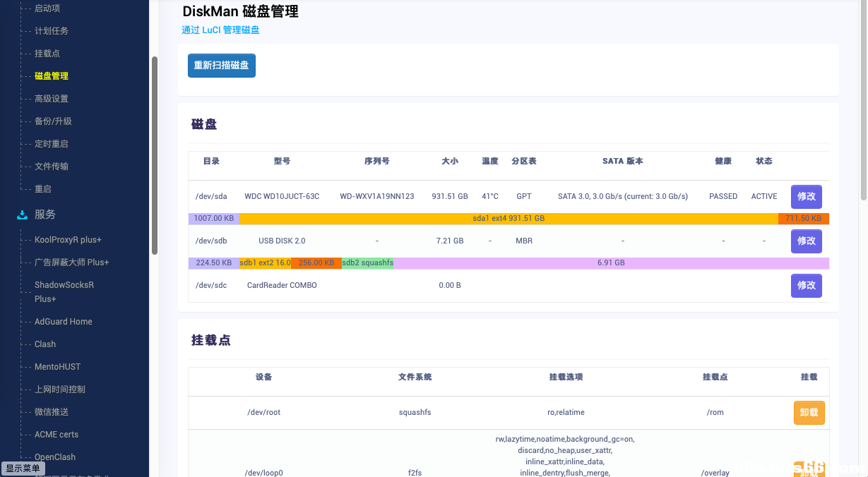Click the sidebar vertical scrollbar
This screenshot has height=477, width=868.
pyautogui.click(x=155, y=155)
